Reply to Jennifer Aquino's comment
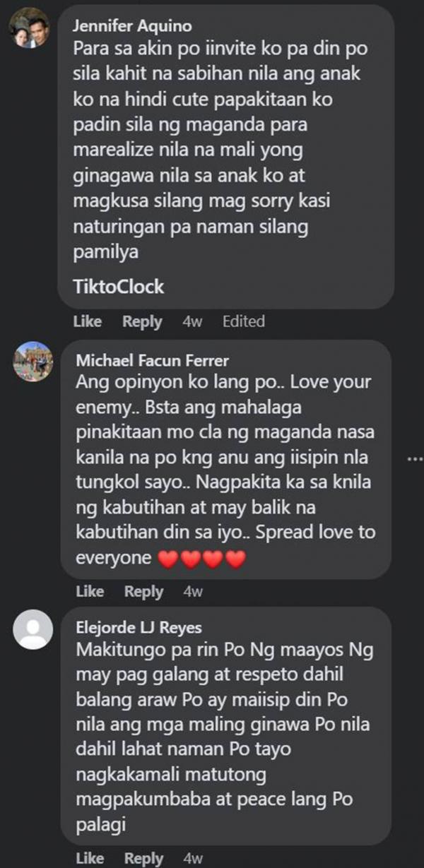424x868 pixels. point(142,321)
